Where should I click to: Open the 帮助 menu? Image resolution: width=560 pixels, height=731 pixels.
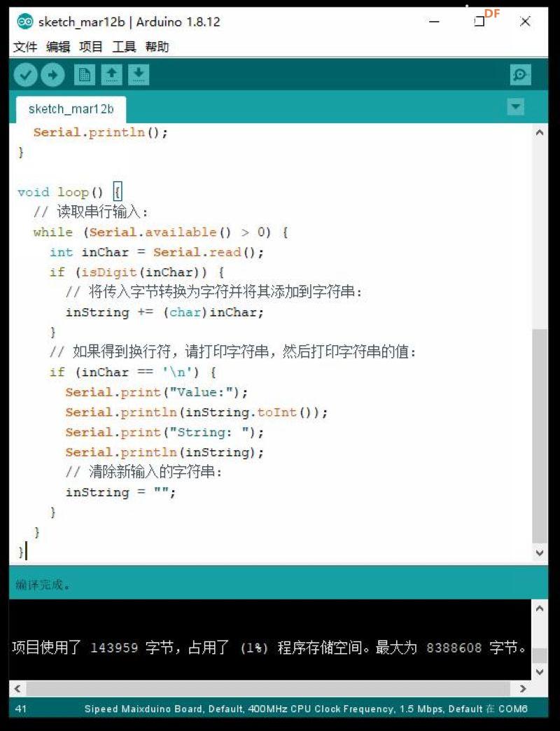tap(157, 47)
